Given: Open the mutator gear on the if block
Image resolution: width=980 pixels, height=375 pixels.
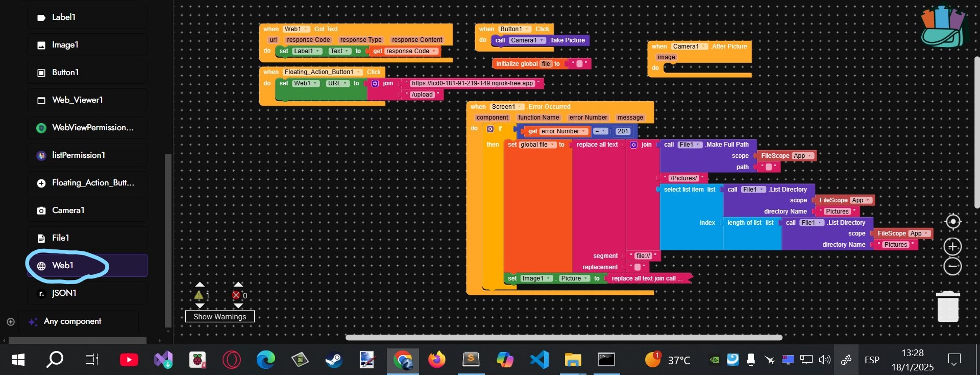Looking at the screenshot, I should 490,129.
